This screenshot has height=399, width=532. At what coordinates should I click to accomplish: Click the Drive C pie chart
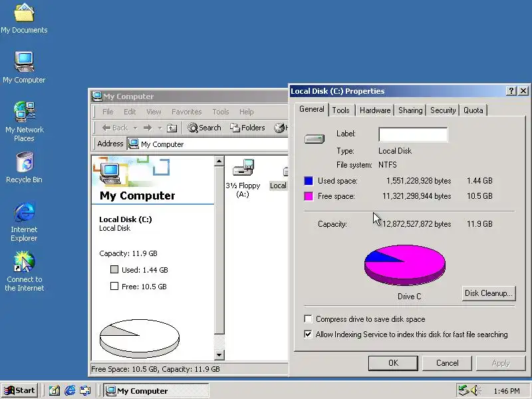[x=405, y=265]
